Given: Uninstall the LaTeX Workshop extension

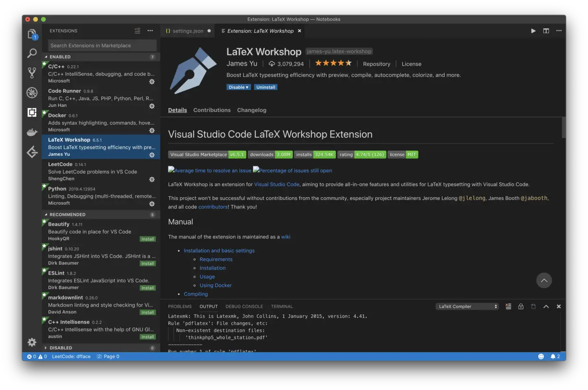Looking at the screenshot, I should click(x=266, y=87).
